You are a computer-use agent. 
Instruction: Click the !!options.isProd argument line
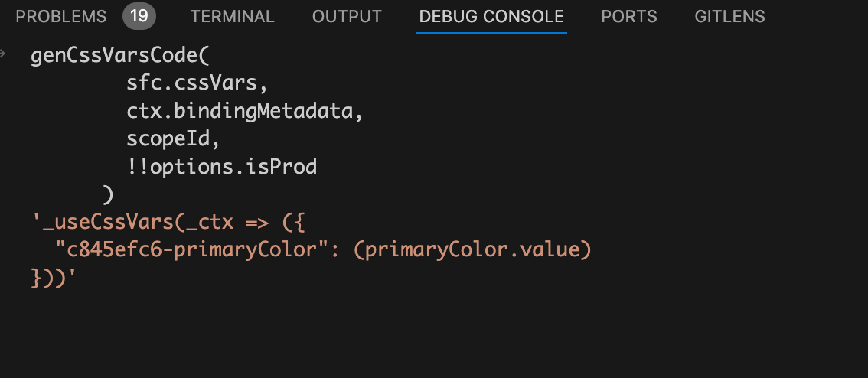tap(221, 167)
